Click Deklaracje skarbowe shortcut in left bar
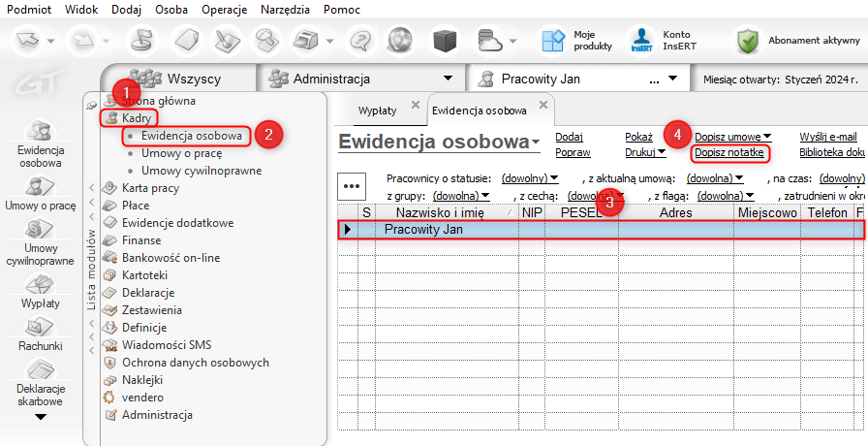 tap(41, 383)
